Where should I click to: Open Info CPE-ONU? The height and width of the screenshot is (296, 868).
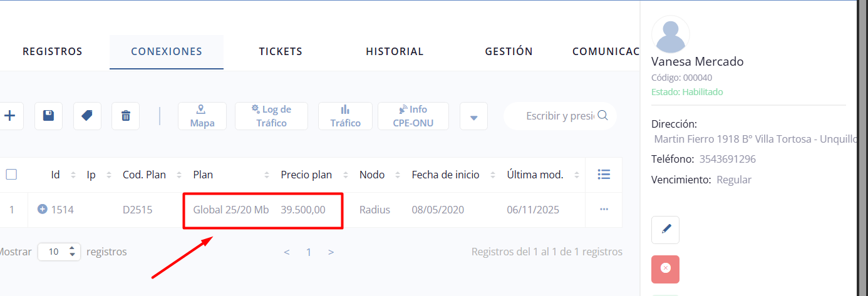(x=413, y=116)
